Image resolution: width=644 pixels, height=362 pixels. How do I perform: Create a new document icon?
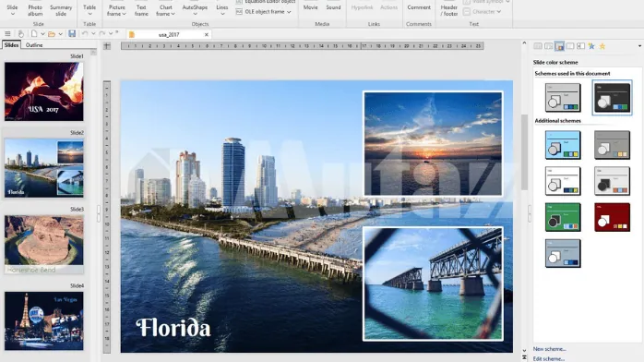(x=34, y=34)
